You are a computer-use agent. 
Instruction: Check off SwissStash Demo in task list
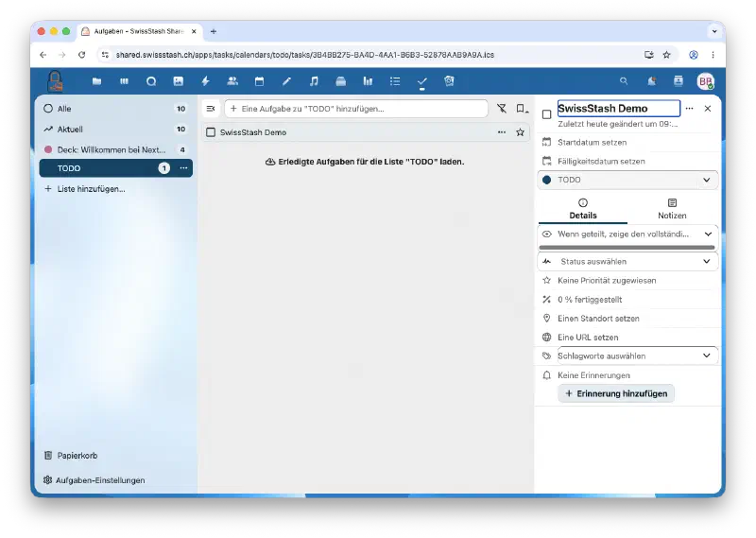(x=211, y=132)
